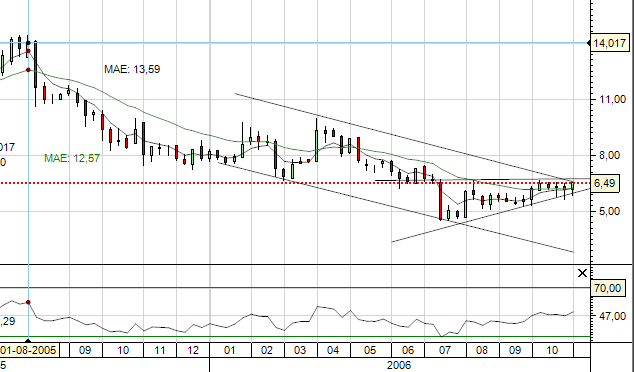Click the 6,49 current price label

click(604, 184)
